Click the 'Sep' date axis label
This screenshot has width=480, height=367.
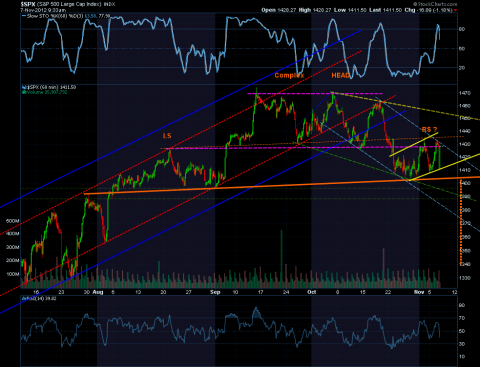click(x=215, y=292)
